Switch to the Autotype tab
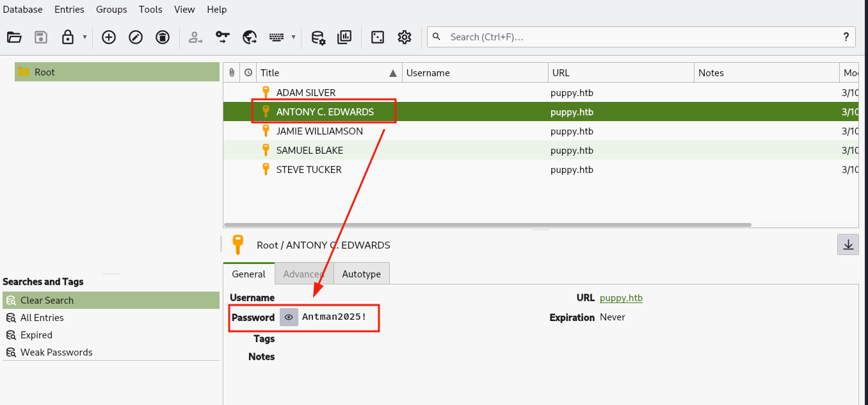Screen dimensions: 868x405 pos(361,274)
